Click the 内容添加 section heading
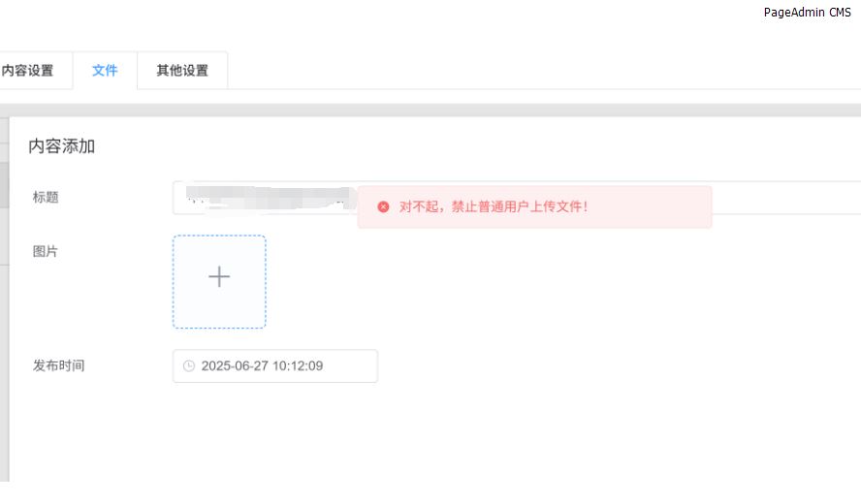This screenshot has width=861, height=504. click(61, 146)
